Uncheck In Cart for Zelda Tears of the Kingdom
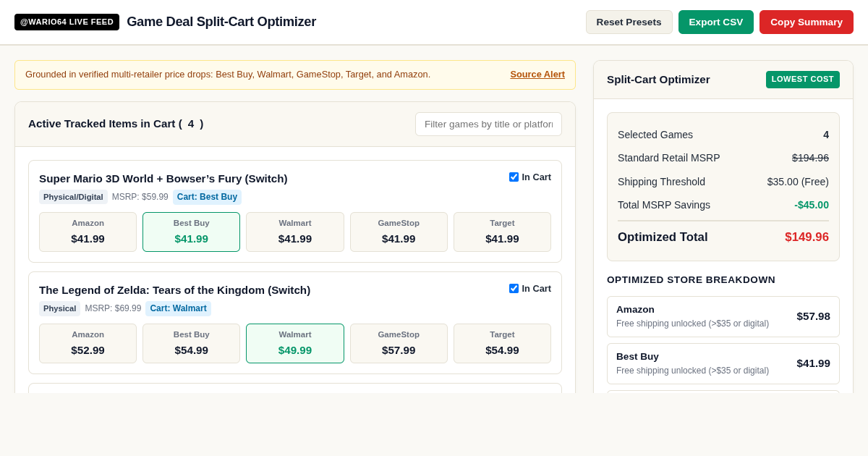Viewport: 868px width, 456px height. (x=514, y=288)
